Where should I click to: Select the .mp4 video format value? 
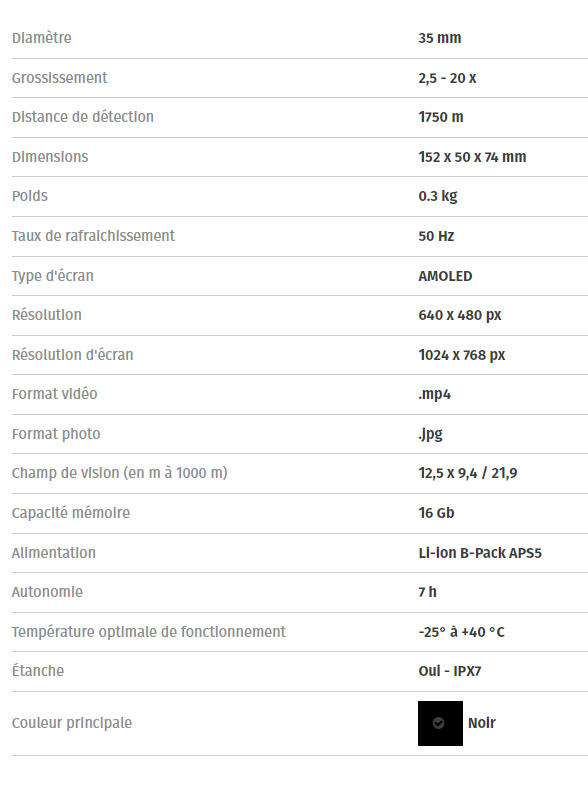click(x=434, y=395)
